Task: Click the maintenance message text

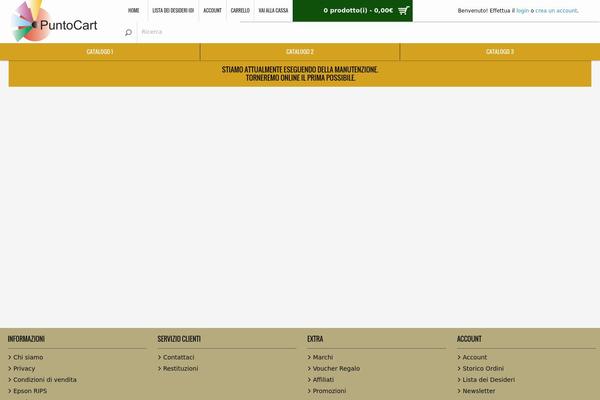Action: (x=300, y=73)
